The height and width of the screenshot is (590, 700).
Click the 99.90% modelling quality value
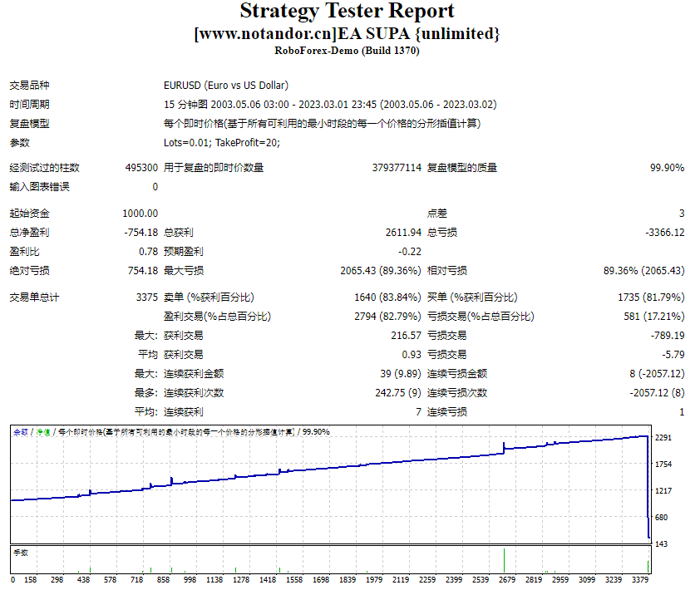click(667, 168)
